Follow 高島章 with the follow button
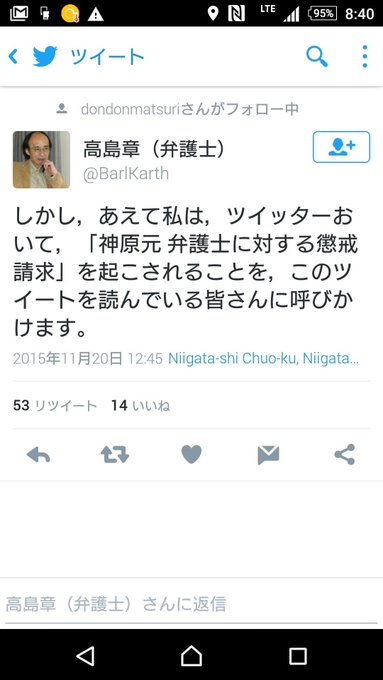 pos(341,147)
